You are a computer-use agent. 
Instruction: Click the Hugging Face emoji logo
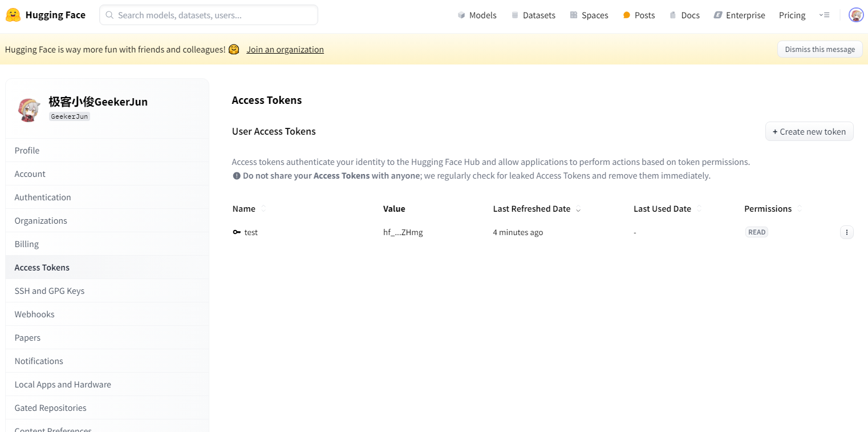pos(13,15)
